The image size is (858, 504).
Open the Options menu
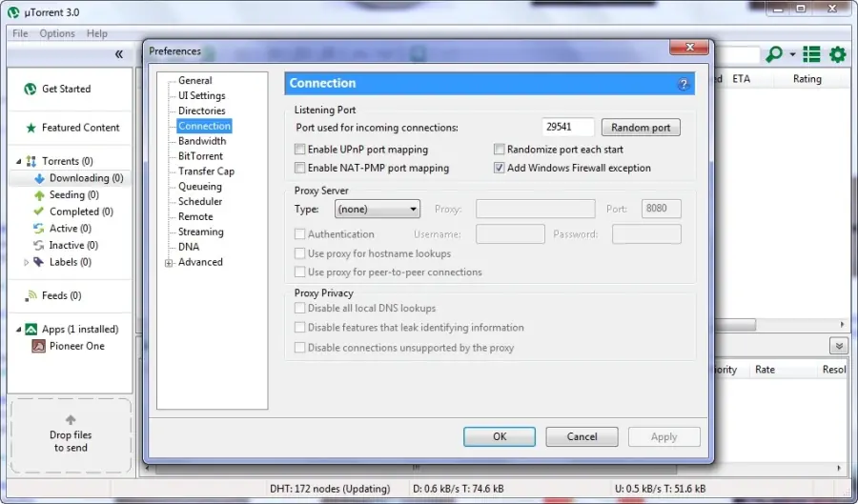coord(57,33)
